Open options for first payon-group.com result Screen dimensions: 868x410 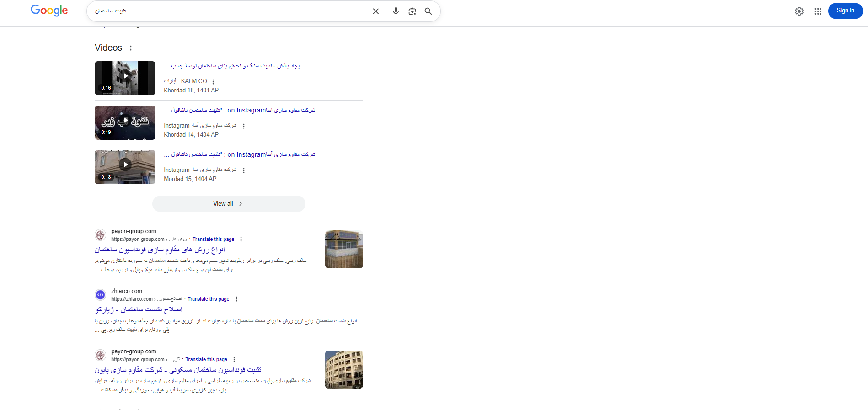pyautogui.click(x=241, y=239)
